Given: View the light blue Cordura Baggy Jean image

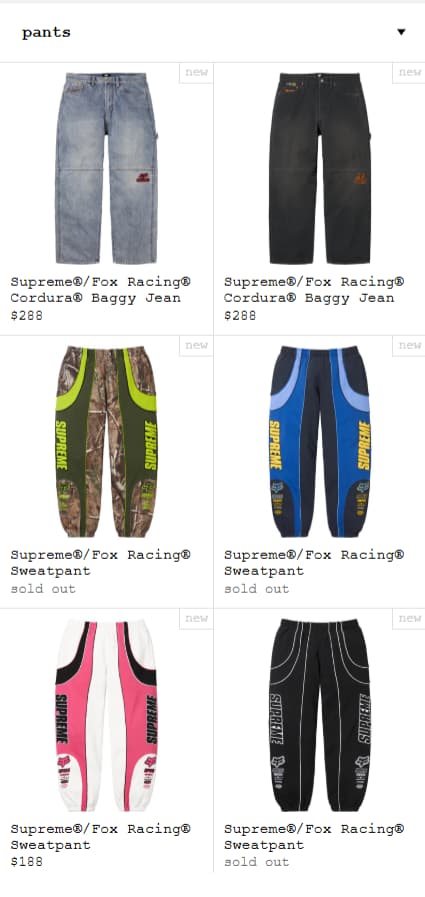Looking at the screenshot, I should point(106,168).
